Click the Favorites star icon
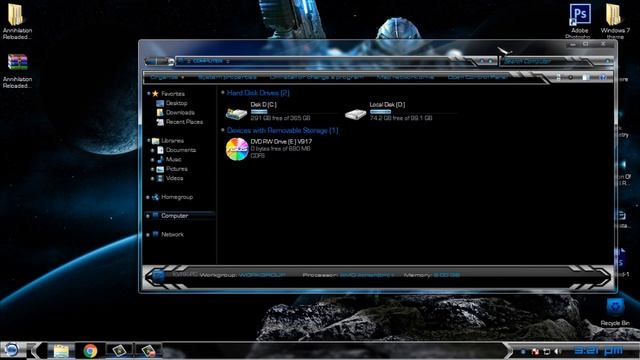This screenshot has width=640, height=360. [x=155, y=93]
